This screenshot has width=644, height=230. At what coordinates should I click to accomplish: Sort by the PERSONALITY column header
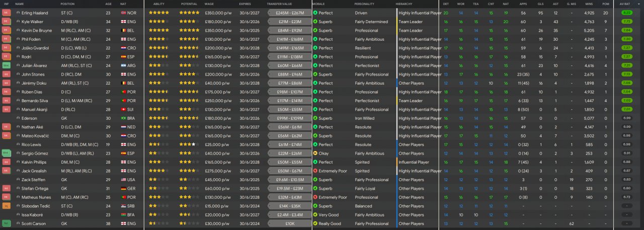click(x=365, y=4)
